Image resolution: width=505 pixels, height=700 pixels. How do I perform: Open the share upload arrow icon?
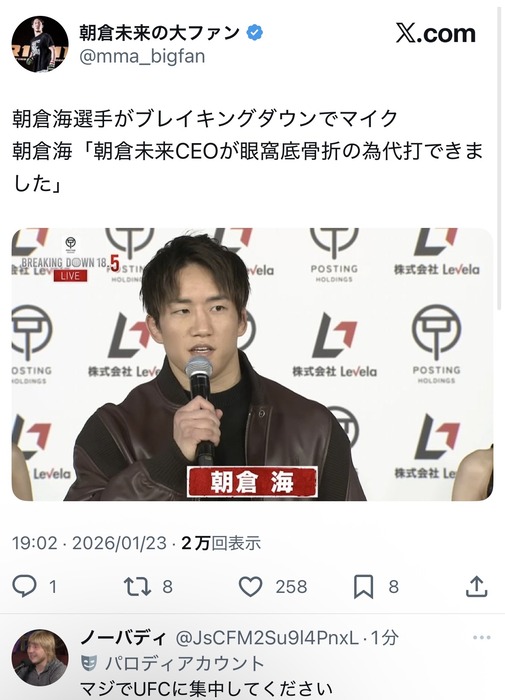(476, 586)
